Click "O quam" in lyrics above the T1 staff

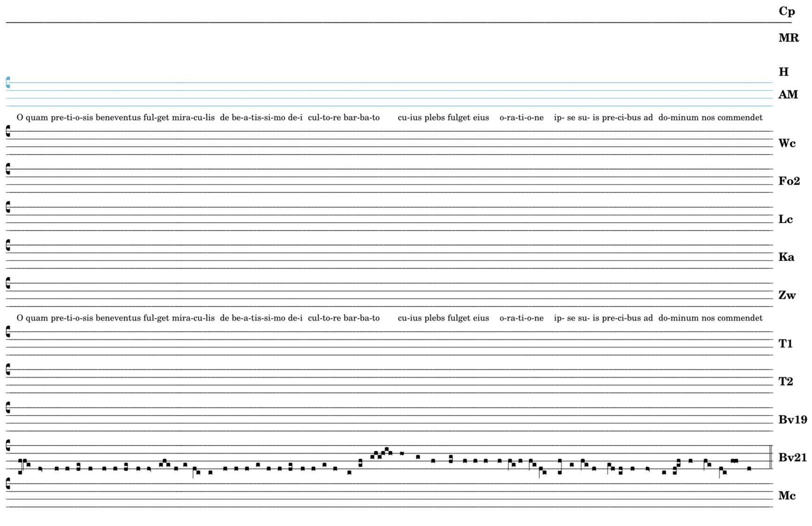(x=32, y=318)
